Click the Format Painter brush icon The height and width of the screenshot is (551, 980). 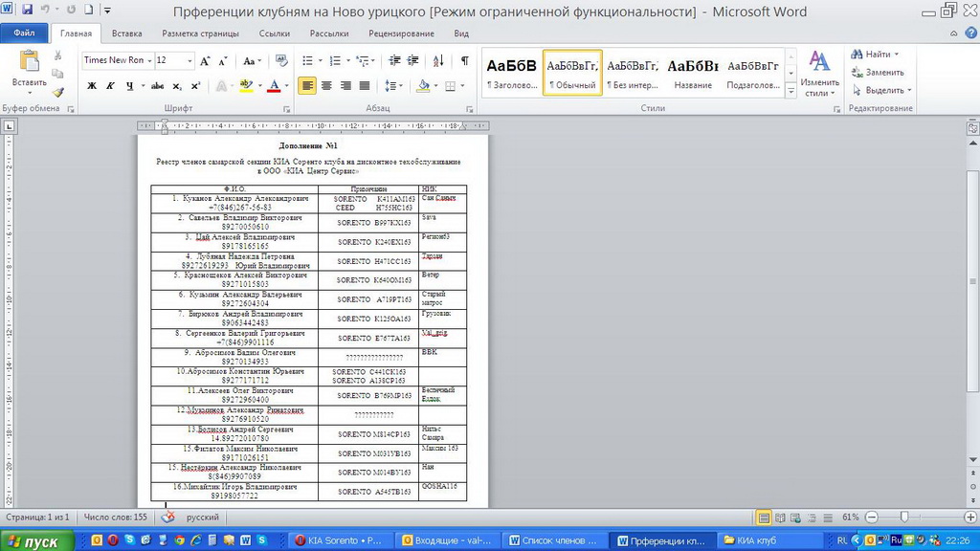pos(58,93)
